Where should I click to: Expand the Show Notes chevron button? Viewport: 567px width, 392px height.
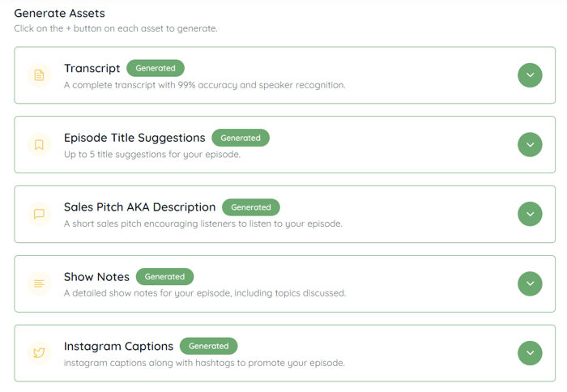pyautogui.click(x=530, y=283)
